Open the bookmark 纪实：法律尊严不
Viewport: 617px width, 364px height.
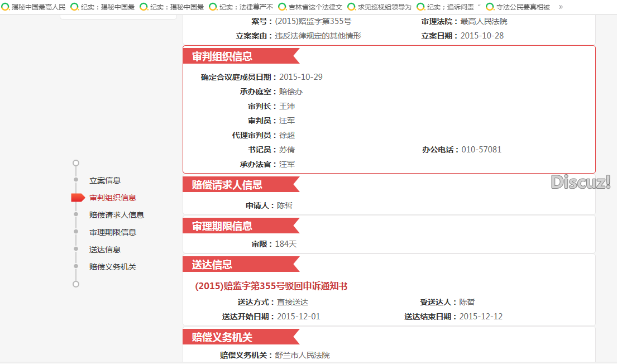241,7
